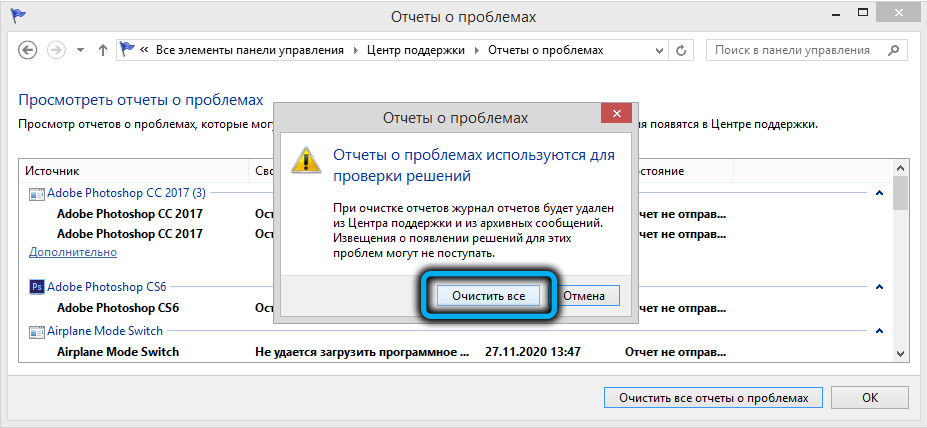Collapse the Adobe Photoshop CC 2017 group
The height and width of the screenshot is (428, 927).
click(x=879, y=193)
